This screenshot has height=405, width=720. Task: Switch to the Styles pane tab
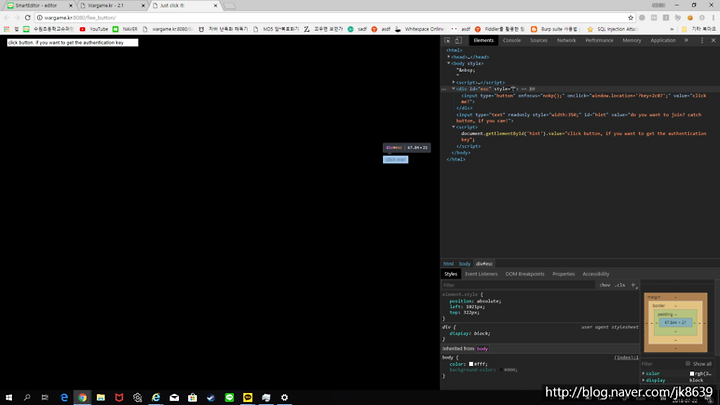point(450,274)
